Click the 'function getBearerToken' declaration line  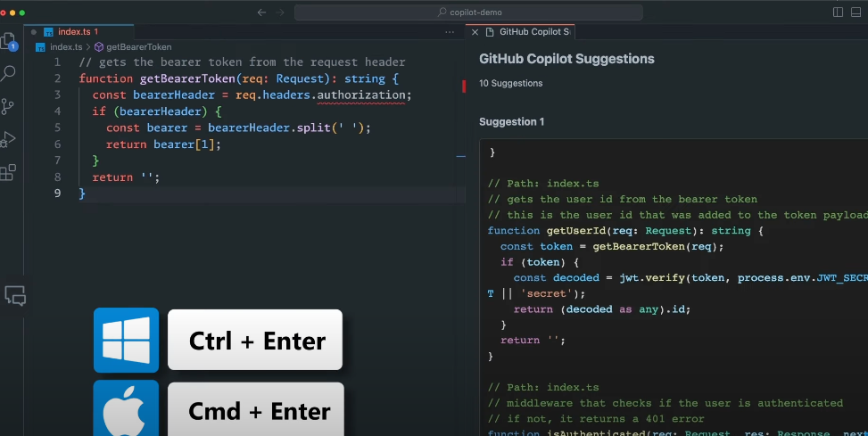[238, 78]
